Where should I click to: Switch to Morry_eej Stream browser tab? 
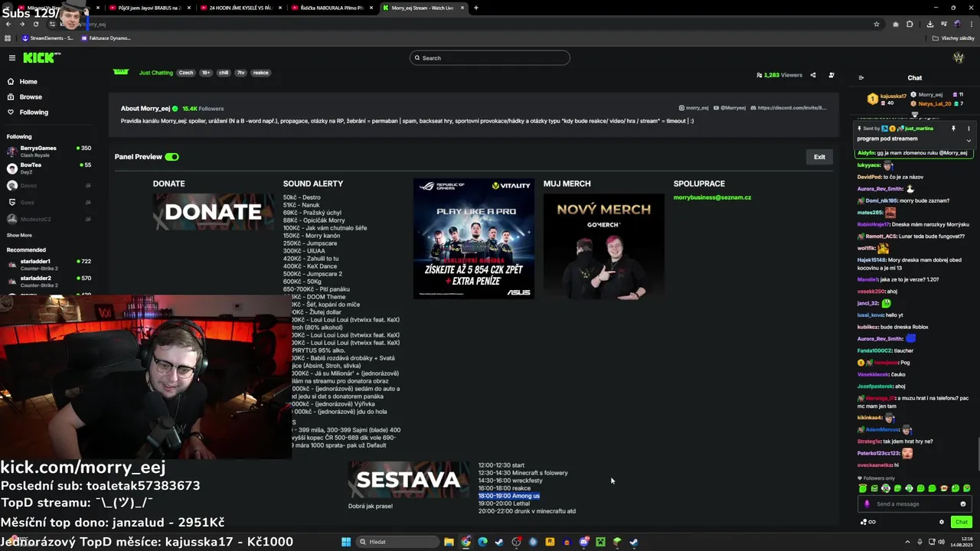(422, 8)
